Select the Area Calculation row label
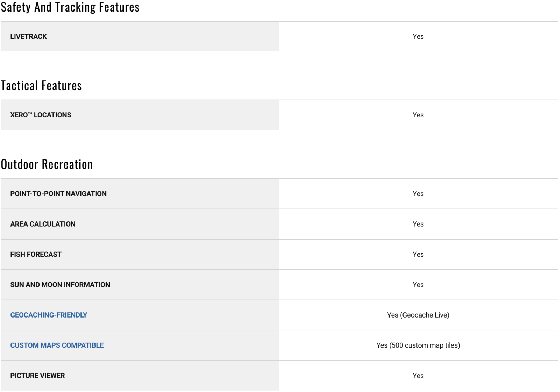 [43, 224]
